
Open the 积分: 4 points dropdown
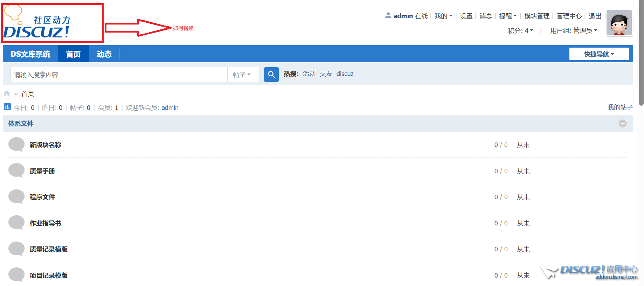(x=520, y=31)
